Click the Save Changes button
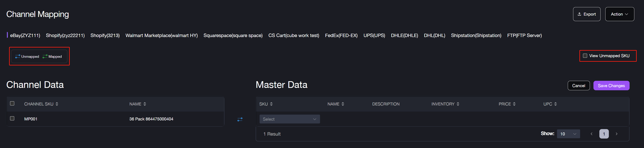This screenshot has width=644, height=148. 611,86
